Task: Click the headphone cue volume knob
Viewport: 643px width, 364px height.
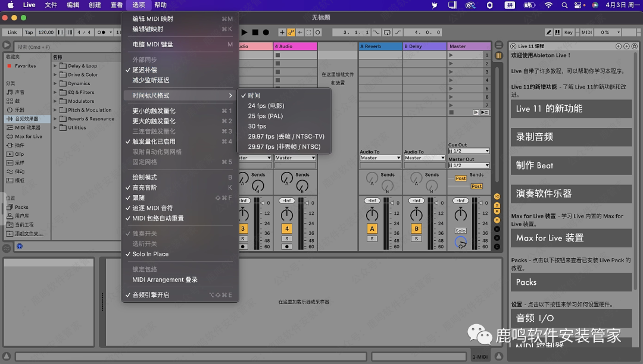Action: pos(461,243)
